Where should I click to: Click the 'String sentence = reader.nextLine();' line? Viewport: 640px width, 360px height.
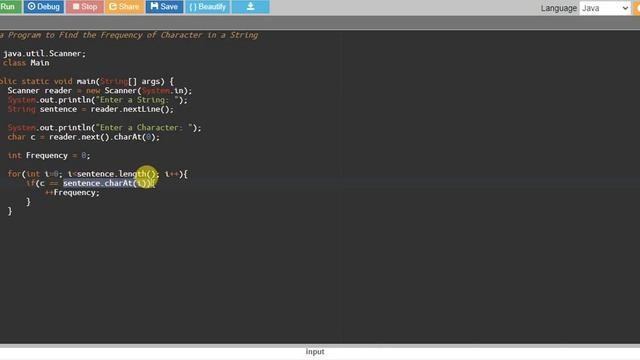90,109
